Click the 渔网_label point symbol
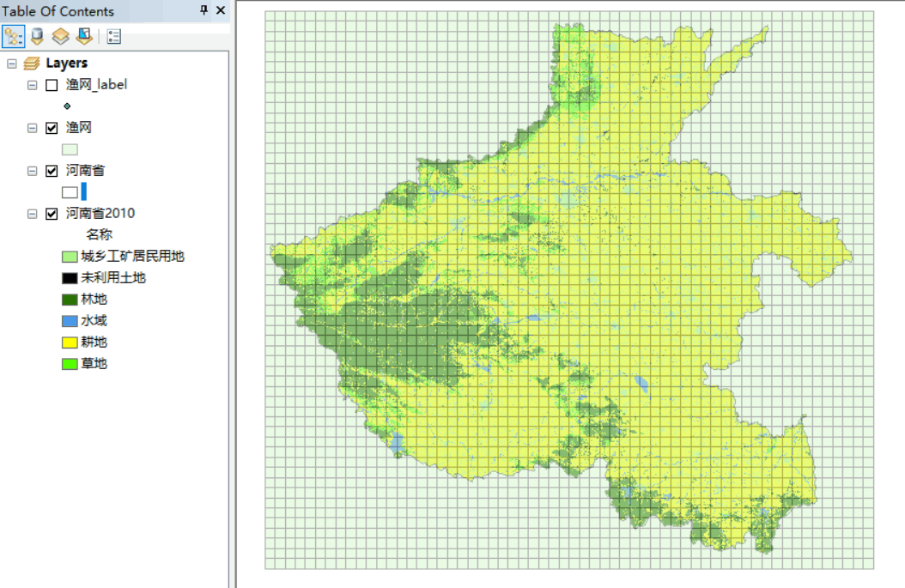 [68, 106]
